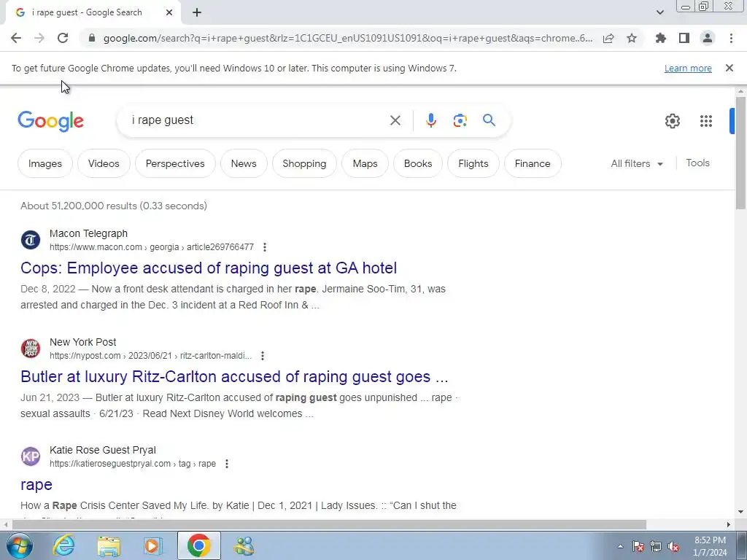
Task: Share this page icon in address bar
Action: click(608, 38)
